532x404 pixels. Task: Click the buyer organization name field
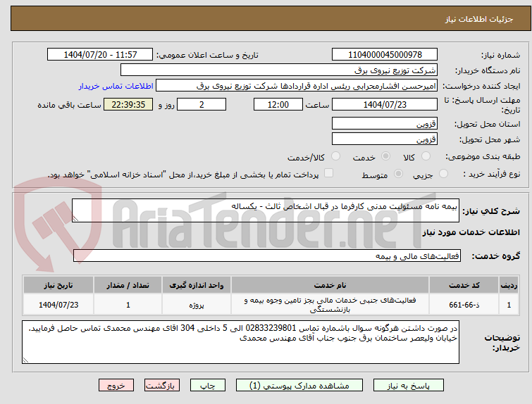279,70
